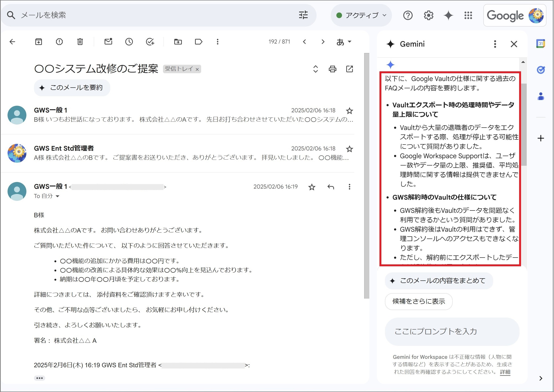Expand the To 自分 recipient details
The width and height of the screenshot is (554, 392).
[x=57, y=196]
